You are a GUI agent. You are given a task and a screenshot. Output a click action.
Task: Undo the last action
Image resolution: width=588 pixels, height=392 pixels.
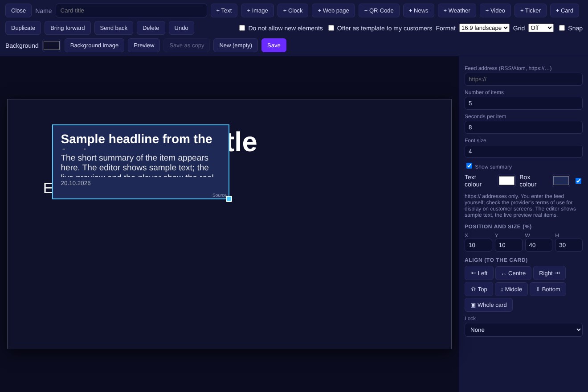coord(181,28)
